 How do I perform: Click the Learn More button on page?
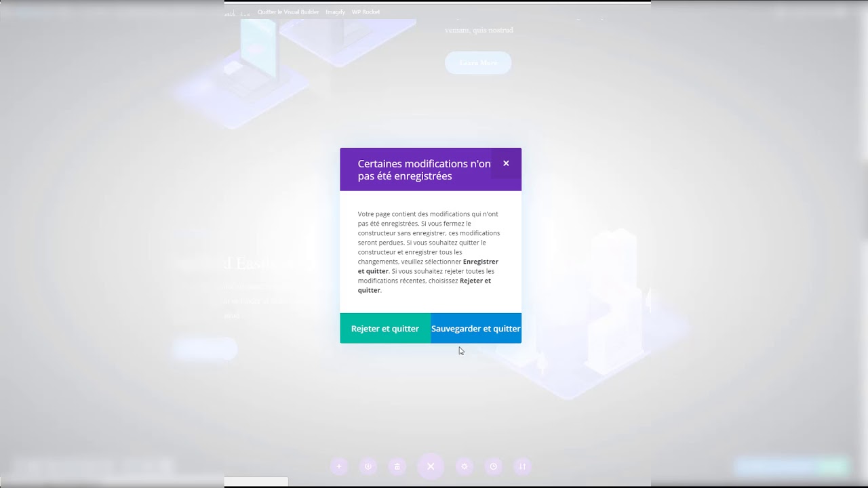point(478,63)
